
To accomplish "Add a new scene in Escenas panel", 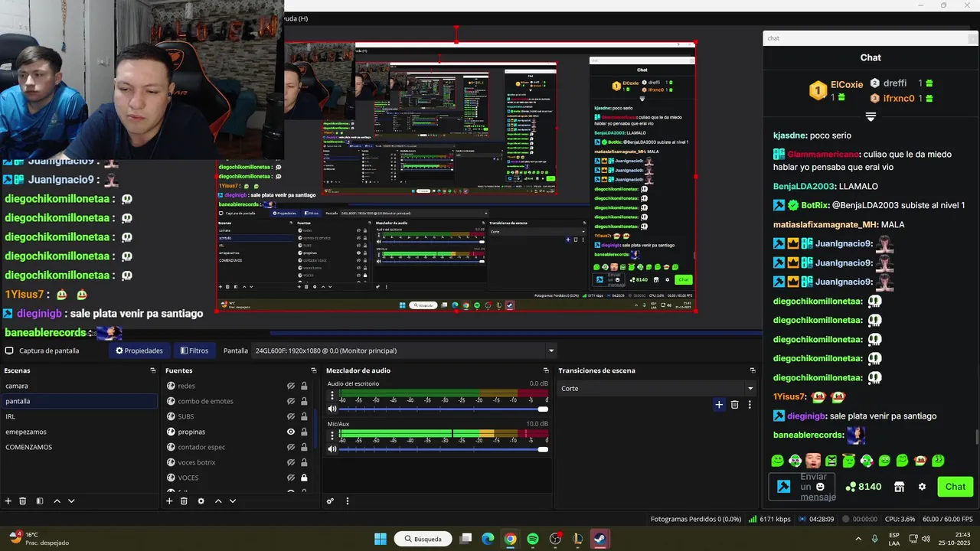I will click(8, 501).
